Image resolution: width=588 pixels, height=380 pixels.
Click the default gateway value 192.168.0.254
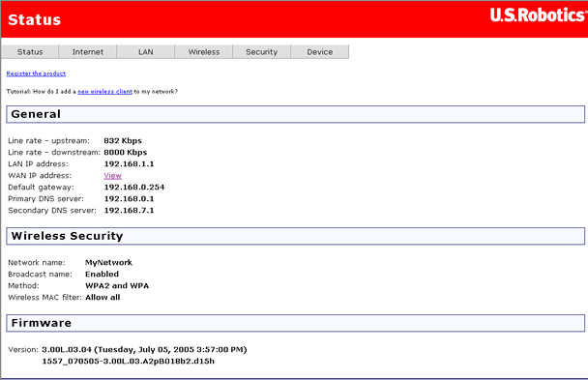[134, 187]
